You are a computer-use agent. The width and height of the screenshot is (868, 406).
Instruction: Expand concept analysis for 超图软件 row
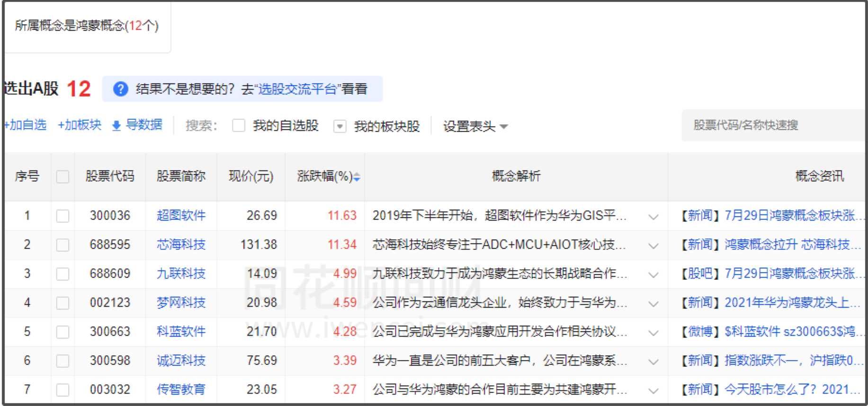click(653, 217)
